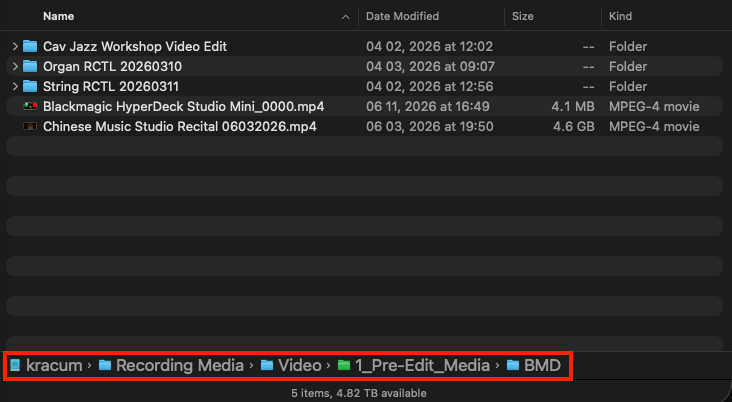Click the green 1_Pre-Edit_Media folder icon
Screen dimensions: 732x402
pyautogui.click(x=344, y=365)
